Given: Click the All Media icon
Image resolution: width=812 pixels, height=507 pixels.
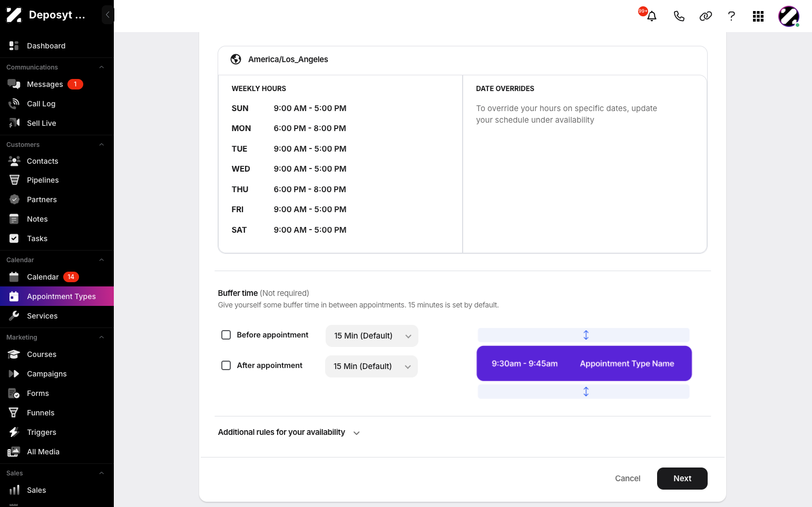Looking at the screenshot, I should tap(14, 452).
